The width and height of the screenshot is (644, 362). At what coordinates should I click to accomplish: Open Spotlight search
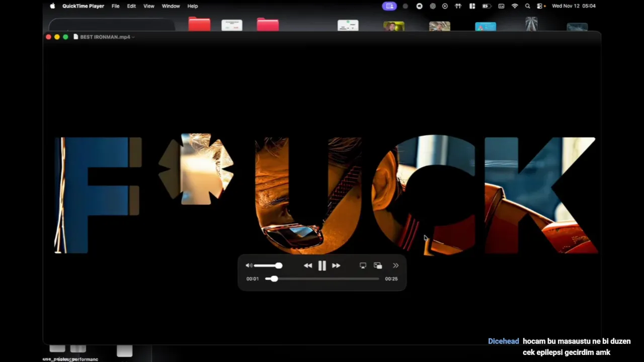point(527,6)
